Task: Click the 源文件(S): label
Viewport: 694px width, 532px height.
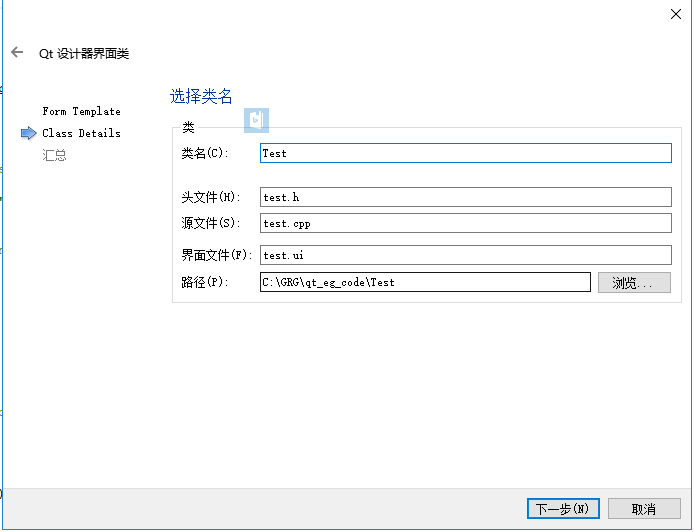Action: click(211, 223)
